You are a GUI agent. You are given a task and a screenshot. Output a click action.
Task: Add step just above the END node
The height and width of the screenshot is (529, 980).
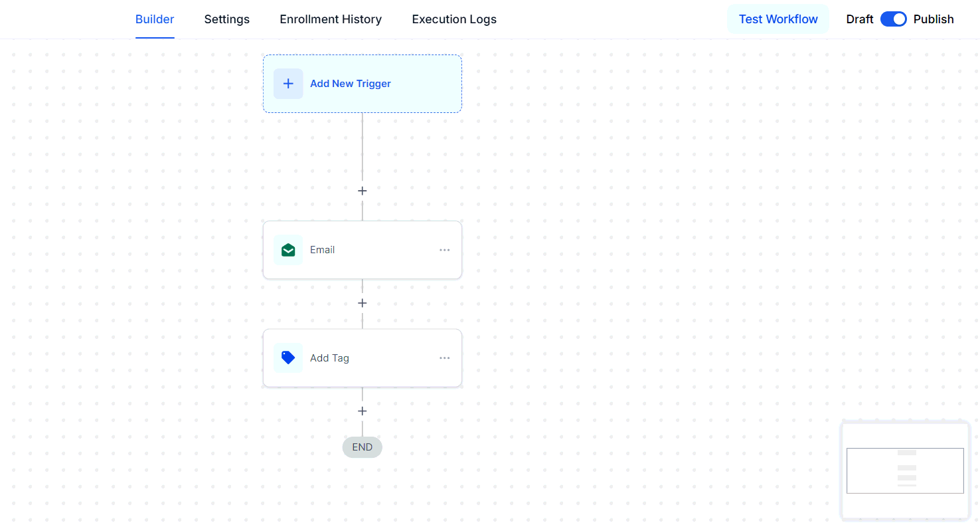[362, 411]
